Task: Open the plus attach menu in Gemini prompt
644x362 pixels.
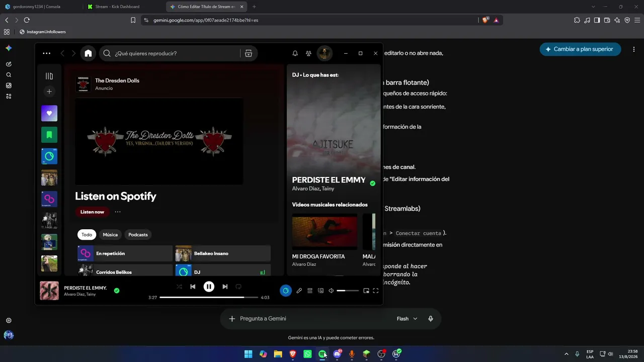Action: tap(232, 319)
